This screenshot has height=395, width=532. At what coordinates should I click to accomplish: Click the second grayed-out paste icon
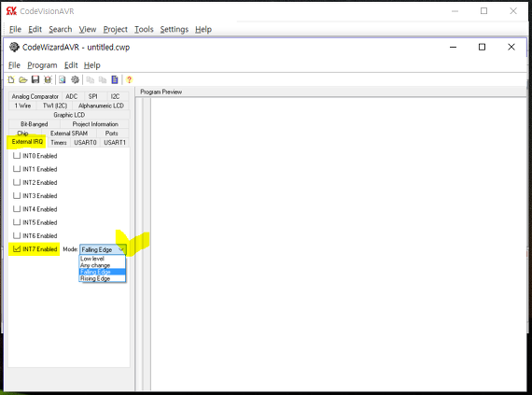[x=103, y=79]
